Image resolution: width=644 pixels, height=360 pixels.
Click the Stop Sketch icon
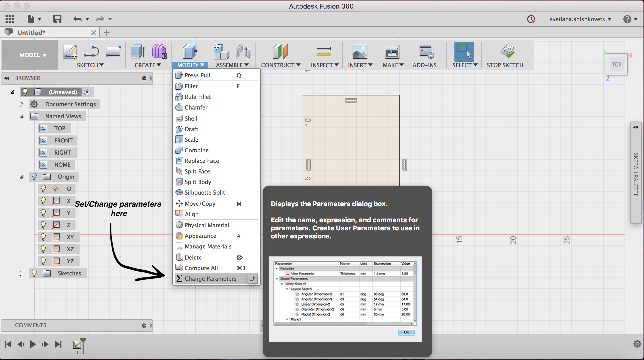pyautogui.click(x=507, y=51)
